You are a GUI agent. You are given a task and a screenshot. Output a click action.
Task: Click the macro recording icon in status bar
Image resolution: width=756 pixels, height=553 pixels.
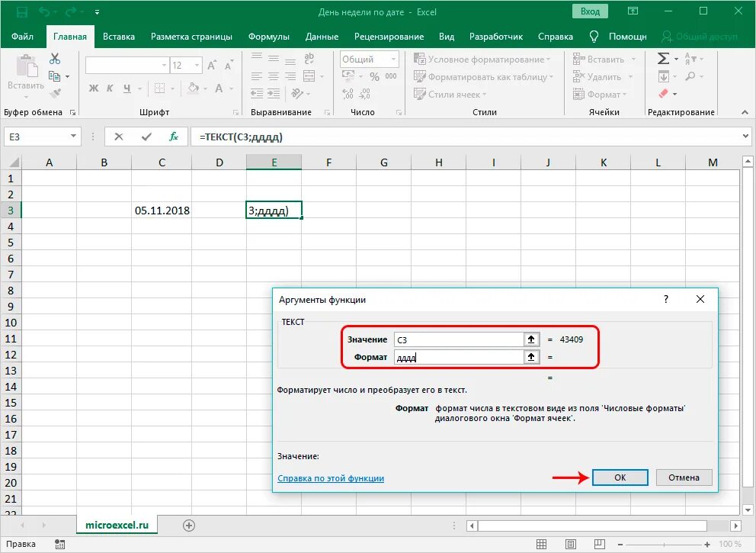59,545
